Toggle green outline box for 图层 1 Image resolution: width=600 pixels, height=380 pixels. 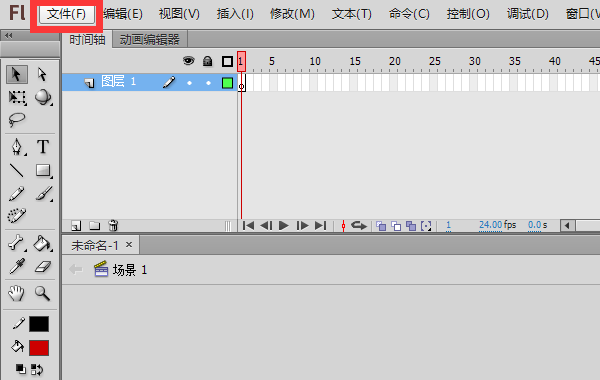point(227,83)
